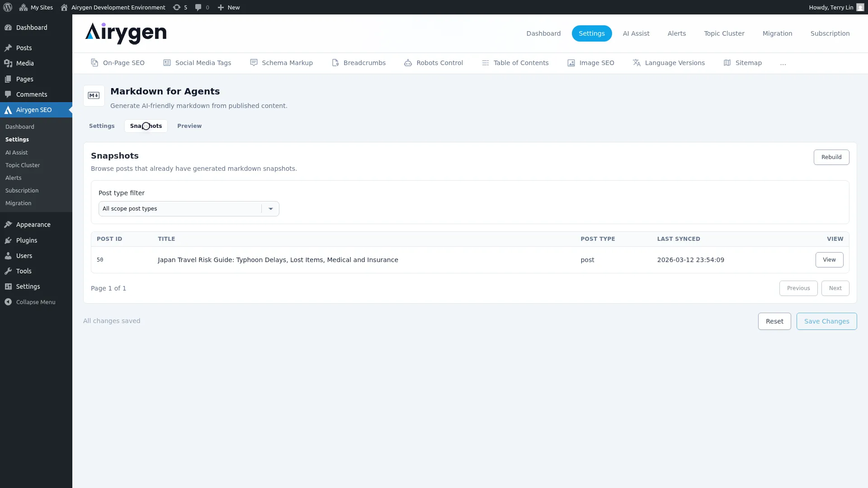
Task: Switch to the Preview tab
Action: 189,126
